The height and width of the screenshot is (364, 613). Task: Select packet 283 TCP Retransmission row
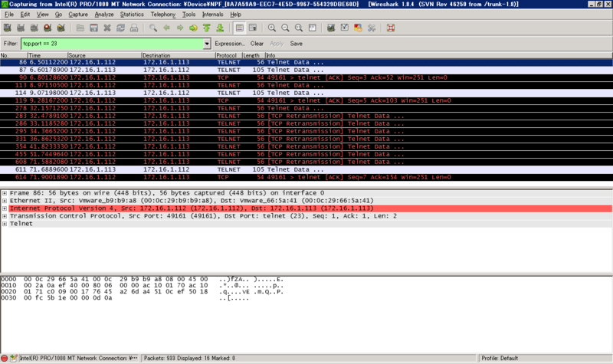pos(306,116)
